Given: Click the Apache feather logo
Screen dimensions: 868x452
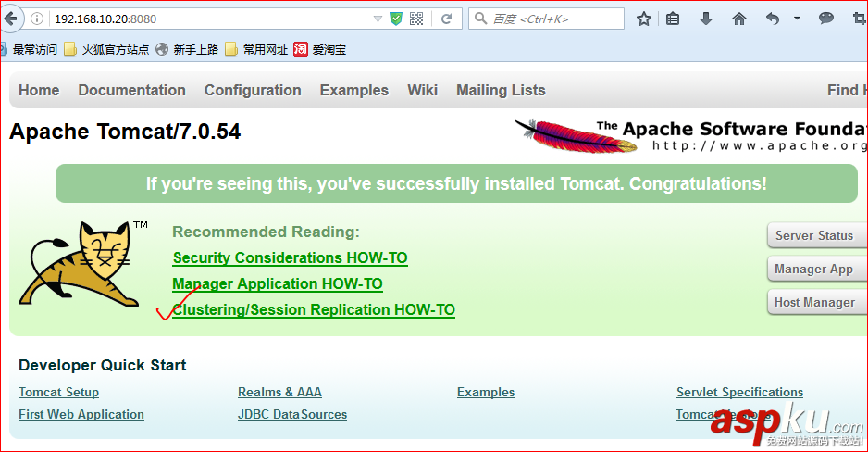Looking at the screenshot, I should [576, 136].
